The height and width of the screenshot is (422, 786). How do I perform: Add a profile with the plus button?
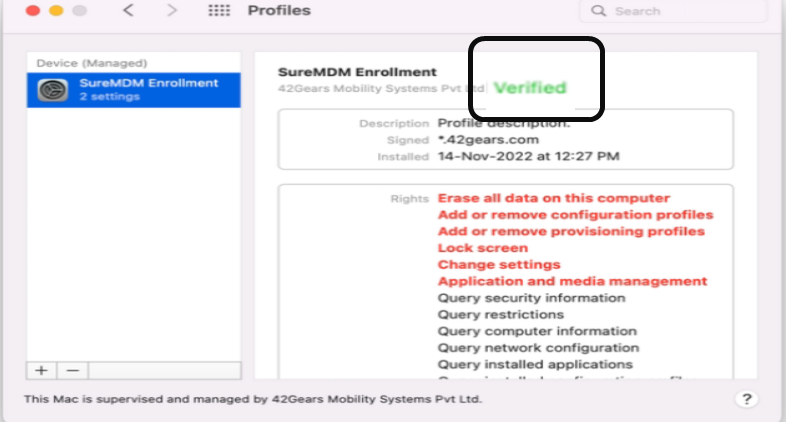pyautogui.click(x=42, y=370)
